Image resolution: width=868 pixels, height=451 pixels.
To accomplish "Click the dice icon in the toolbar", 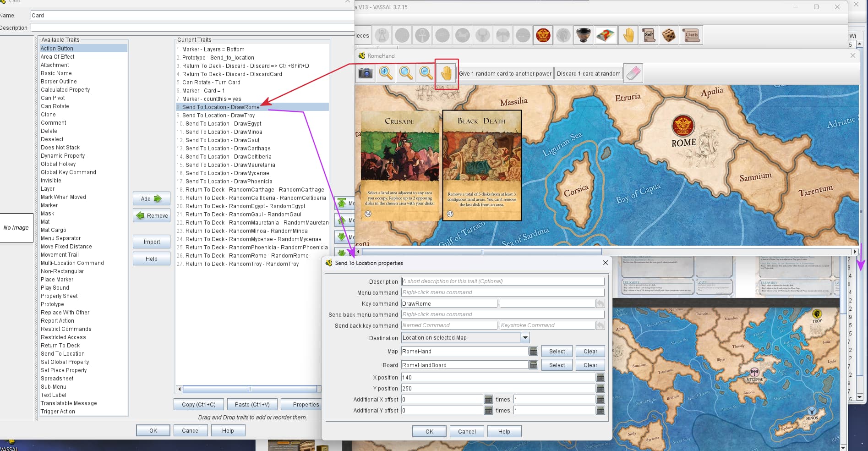I will point(669,35).
